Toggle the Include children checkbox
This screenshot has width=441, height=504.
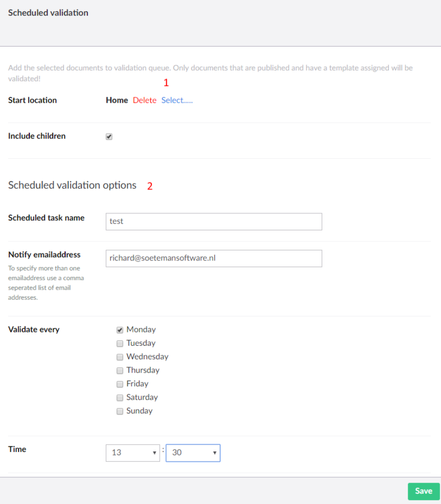109,136
